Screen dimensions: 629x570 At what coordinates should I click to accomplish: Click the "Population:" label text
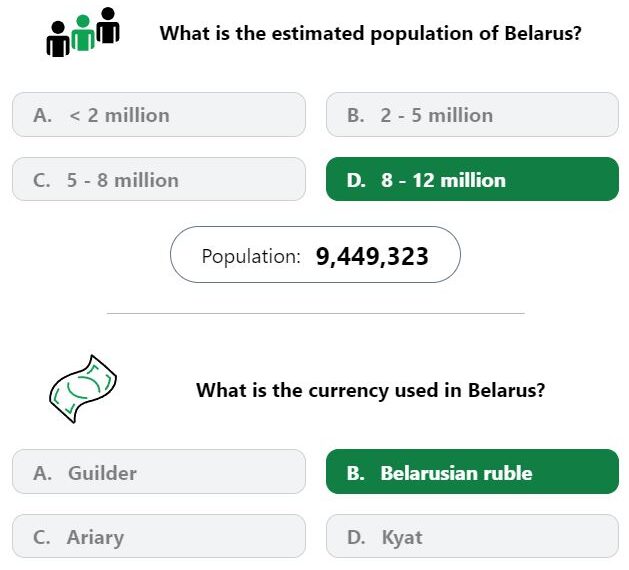251,256
